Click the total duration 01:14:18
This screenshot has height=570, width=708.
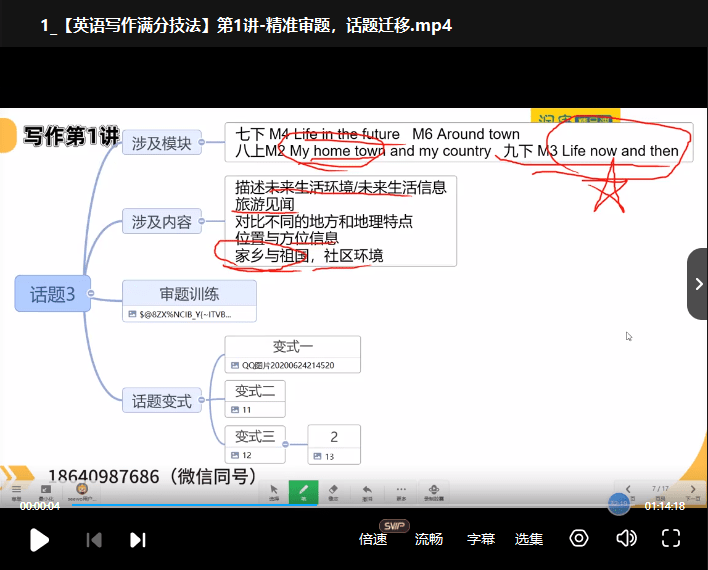pos(665,506)
